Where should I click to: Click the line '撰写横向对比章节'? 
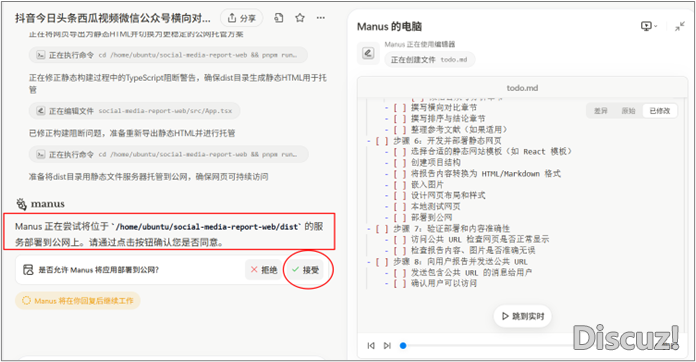pos(444,108)
